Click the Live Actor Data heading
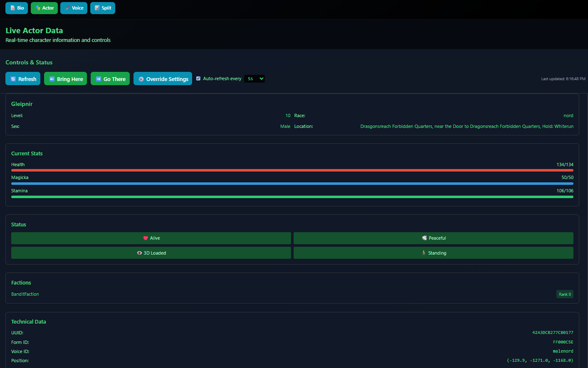Viewport: 588px width, 368px height. coord(34,30)
